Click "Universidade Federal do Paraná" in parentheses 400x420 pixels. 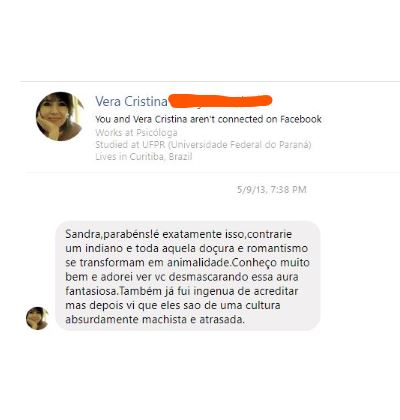coord(240,145)
